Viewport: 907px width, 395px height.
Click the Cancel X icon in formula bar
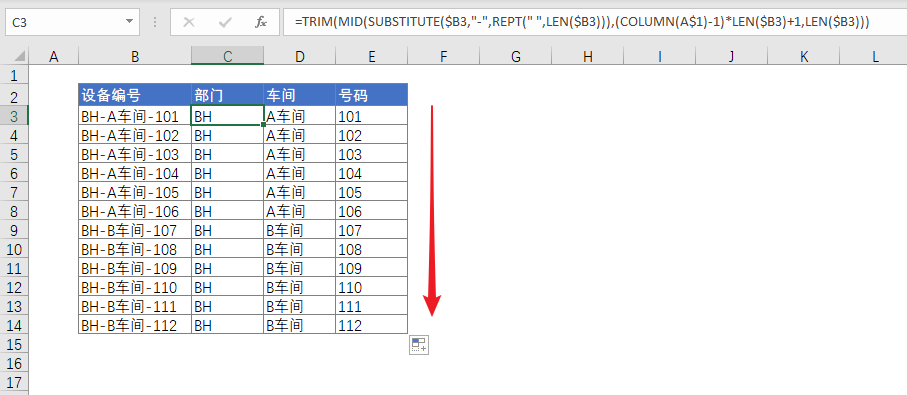click(x=189, y=23)
